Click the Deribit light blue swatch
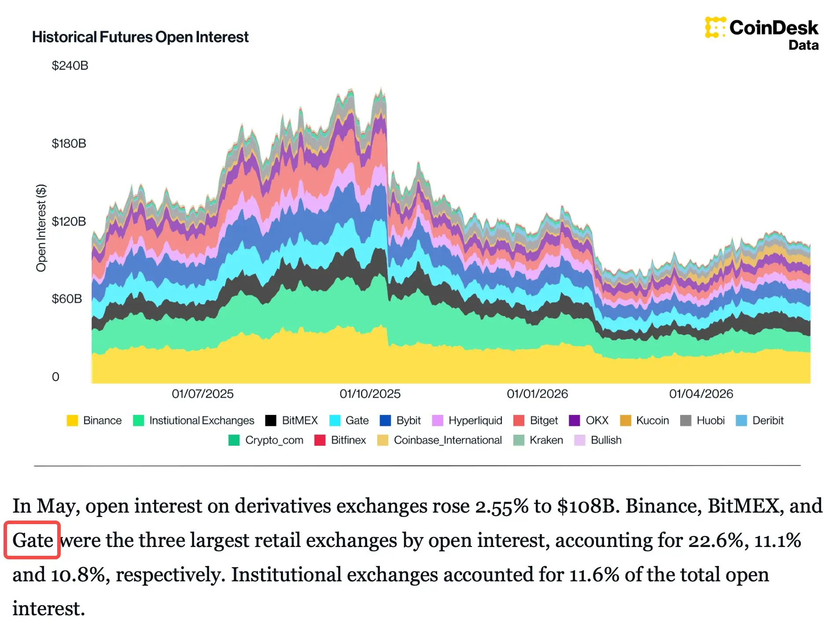840x643 pixels. 741,421
